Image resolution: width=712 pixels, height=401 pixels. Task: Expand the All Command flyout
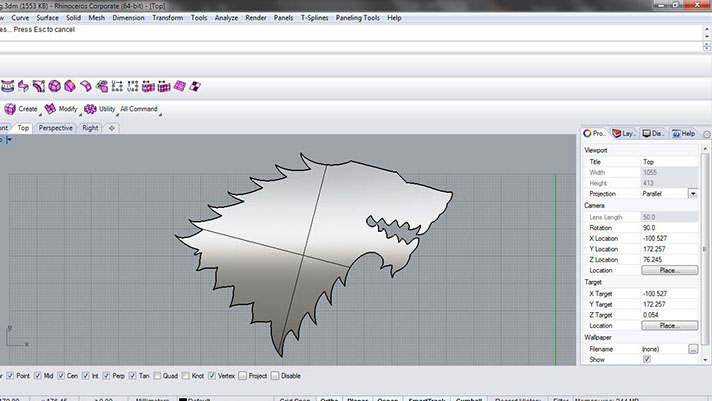point(160,114)
